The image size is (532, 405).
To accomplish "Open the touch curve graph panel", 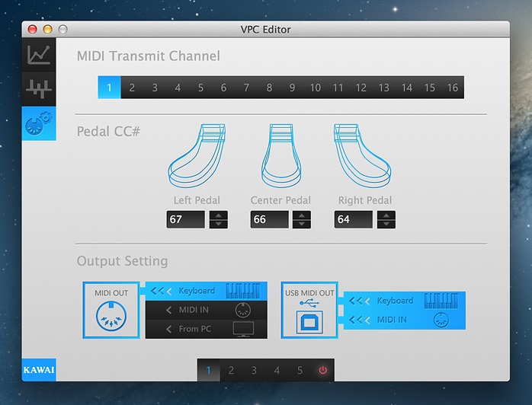I will pos(39,55).
